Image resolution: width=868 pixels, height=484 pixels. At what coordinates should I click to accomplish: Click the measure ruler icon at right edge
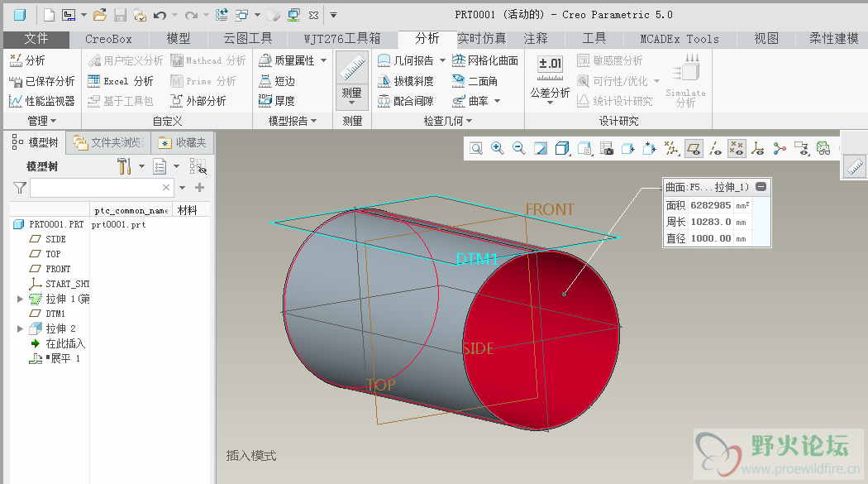click(856, 166)
